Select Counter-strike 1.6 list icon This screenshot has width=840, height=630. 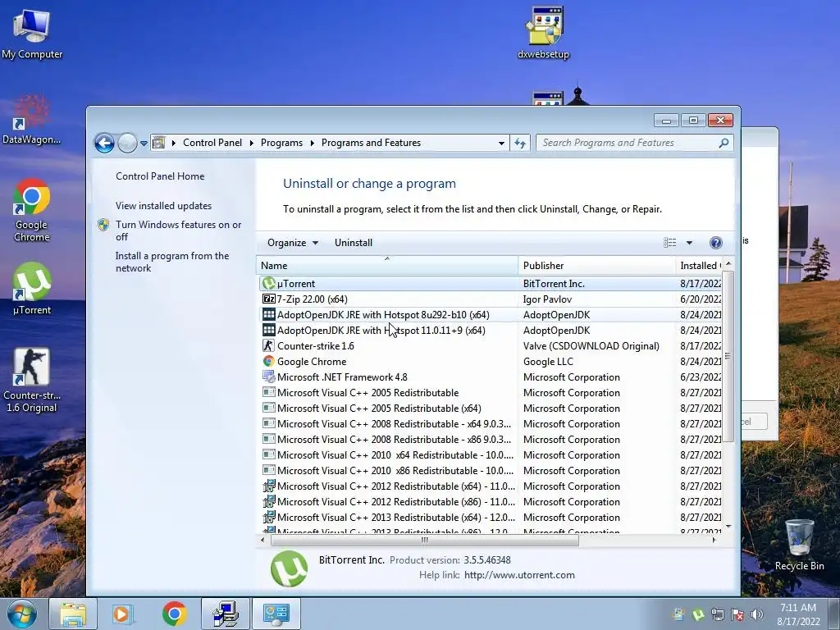[x=268, y=345]
